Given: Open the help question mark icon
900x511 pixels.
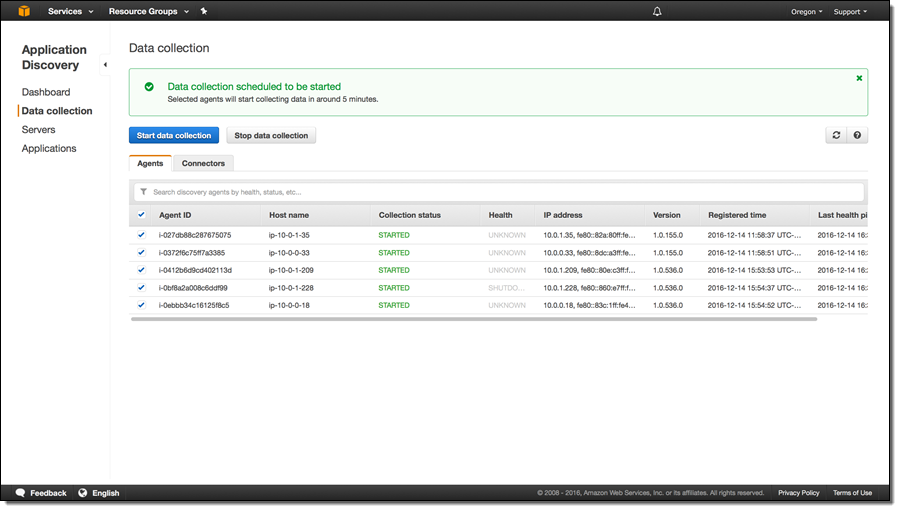Looking at the screenshot, I should click(857, 135).
